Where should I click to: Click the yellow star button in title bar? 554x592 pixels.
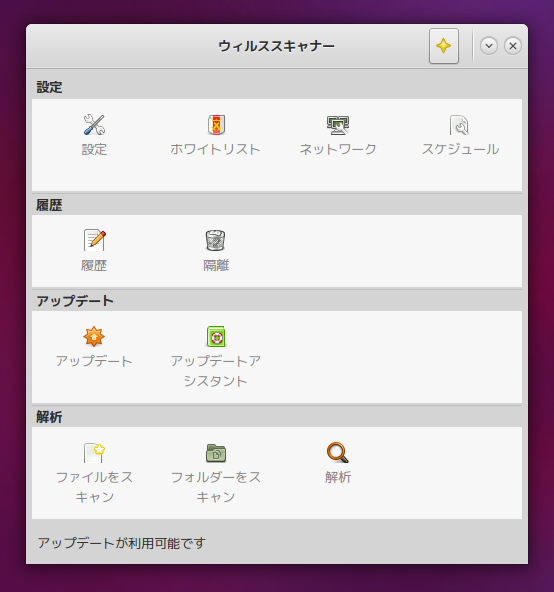pyautogui.click(x=444, y=46)
